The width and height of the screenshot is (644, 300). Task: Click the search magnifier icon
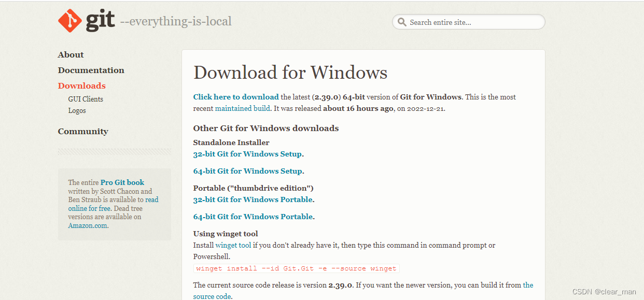(402, 22)
